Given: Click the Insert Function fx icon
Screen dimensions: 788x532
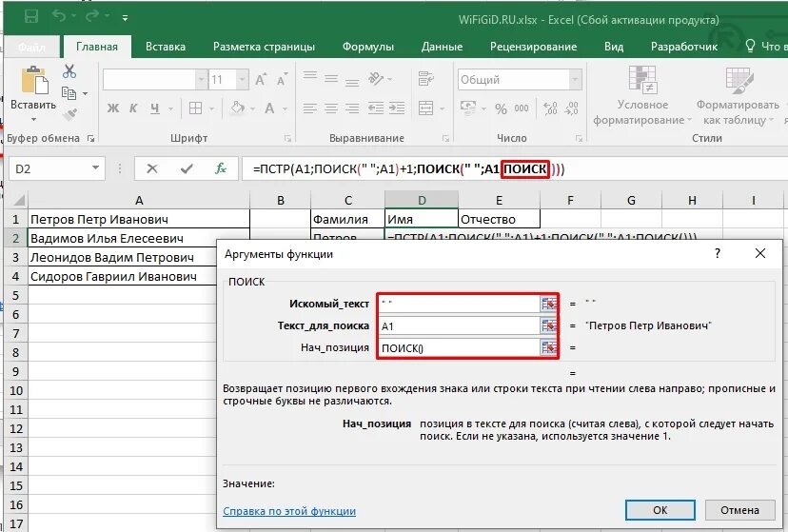Looking at the screenshot, I should click(x=221, y=168).
